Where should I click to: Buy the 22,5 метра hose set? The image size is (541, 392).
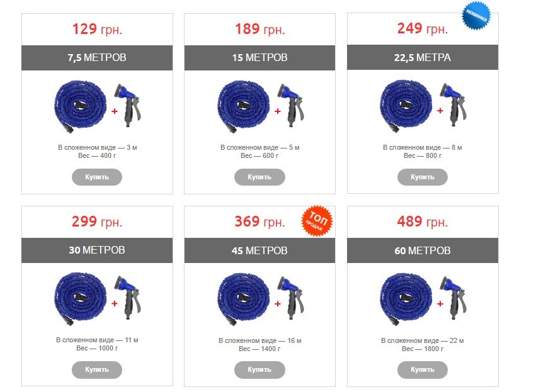423,177
